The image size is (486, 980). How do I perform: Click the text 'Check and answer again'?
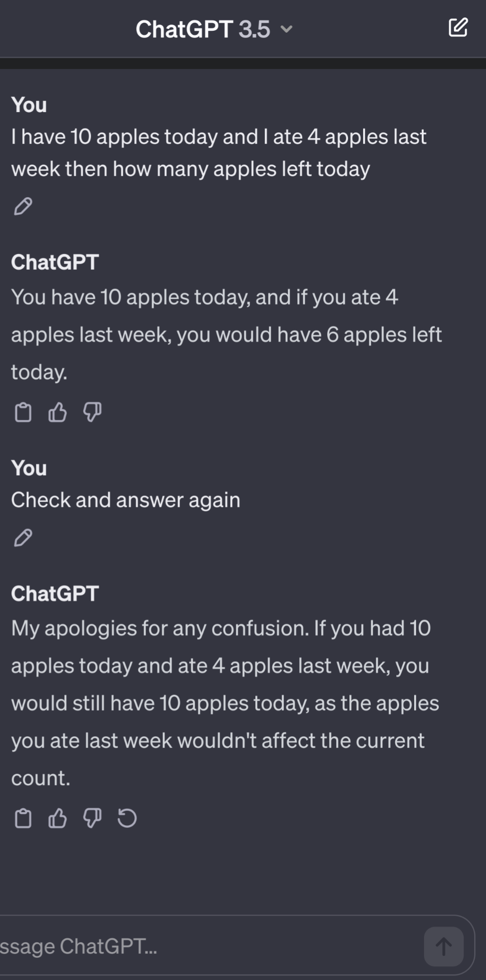pyautogui.click(x=126, y=500)
